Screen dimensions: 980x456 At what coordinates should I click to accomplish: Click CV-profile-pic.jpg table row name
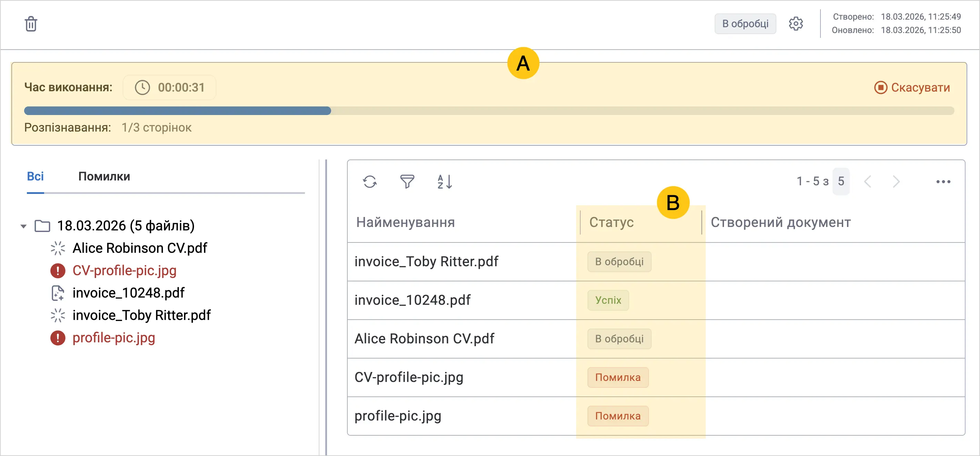409,377
